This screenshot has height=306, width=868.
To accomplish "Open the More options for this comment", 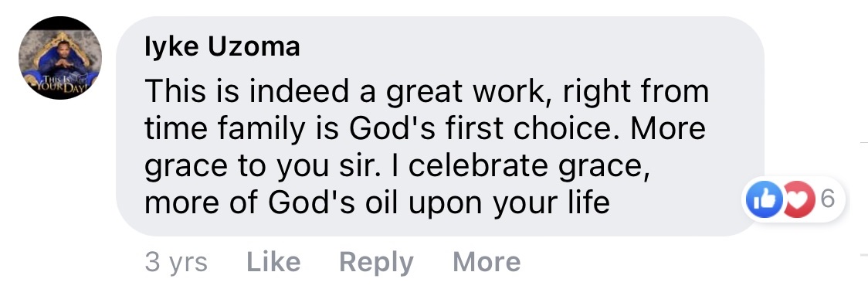I will pyautogui.click(x=487, y=262).
